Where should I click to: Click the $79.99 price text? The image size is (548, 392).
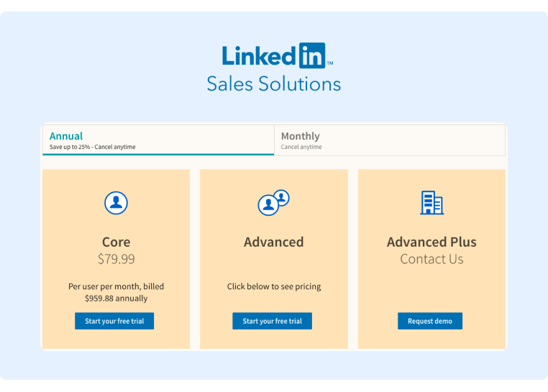[116, 259]
